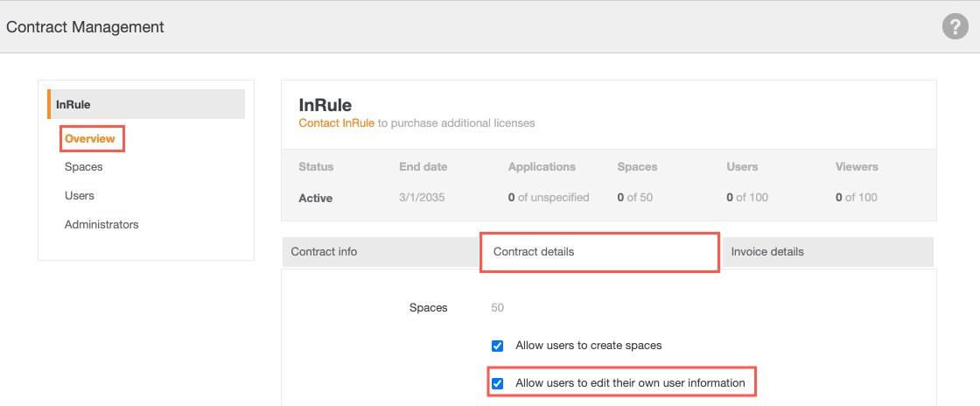Select the InRule contract in the sidebar
The height and width of the screenshot is (406, 980).
pos(73,104)
